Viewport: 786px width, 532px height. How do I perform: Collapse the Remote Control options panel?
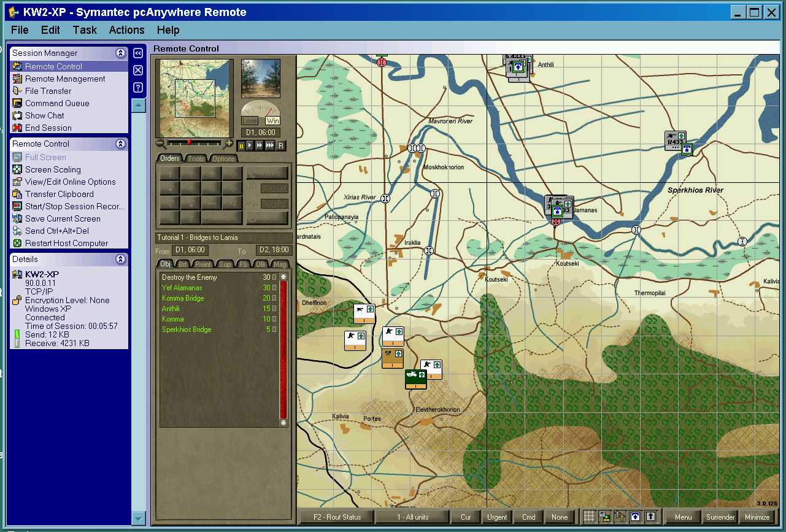click(x=121, y=144)
